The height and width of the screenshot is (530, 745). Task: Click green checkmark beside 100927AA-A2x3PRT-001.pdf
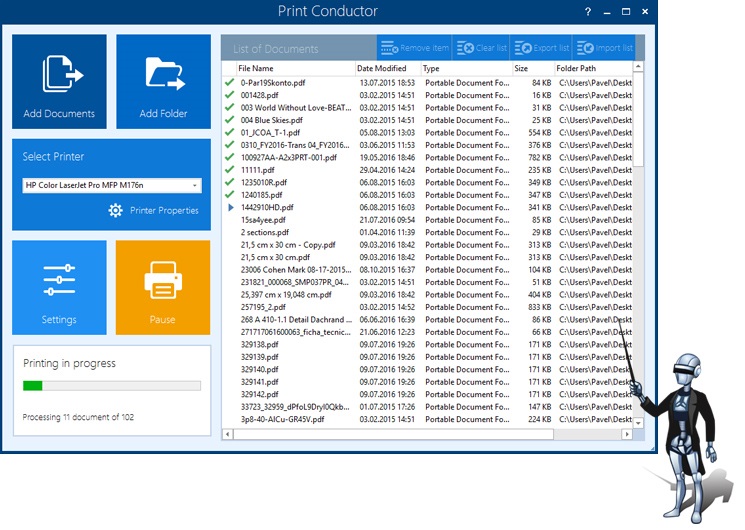229,157
